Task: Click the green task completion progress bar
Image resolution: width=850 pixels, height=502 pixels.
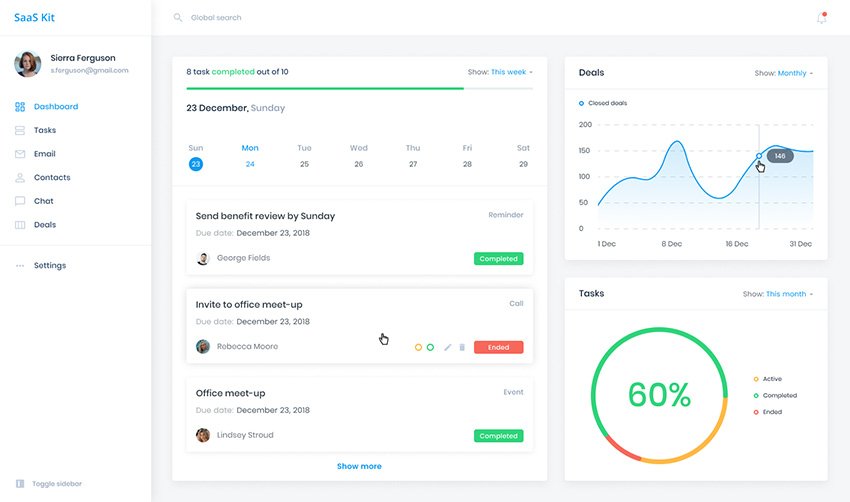Action: coord(325,88)
